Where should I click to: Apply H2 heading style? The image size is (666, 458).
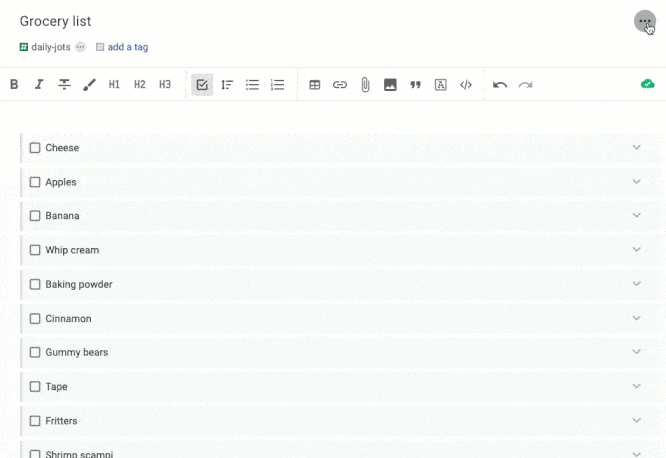click(140, 85)
